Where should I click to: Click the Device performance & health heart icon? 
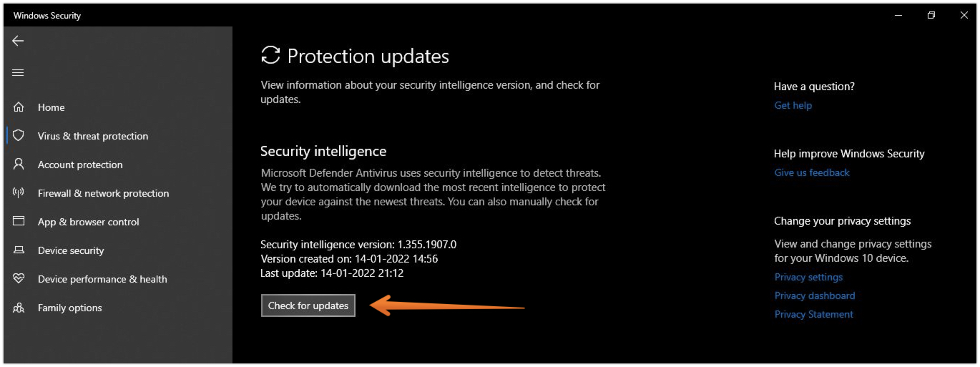tap(19, 279)
